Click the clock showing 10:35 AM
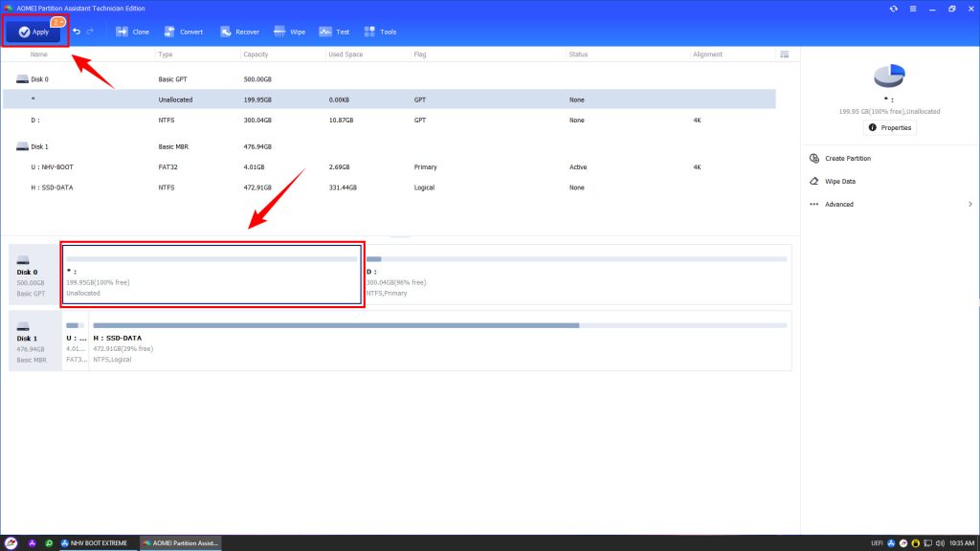980x551 pixels. [x=962, y=543]
